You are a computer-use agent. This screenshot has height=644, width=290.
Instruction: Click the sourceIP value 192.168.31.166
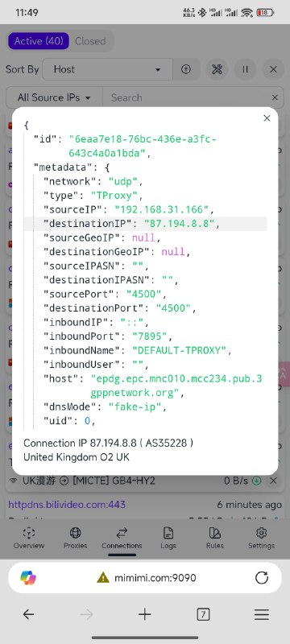[162, 209]
